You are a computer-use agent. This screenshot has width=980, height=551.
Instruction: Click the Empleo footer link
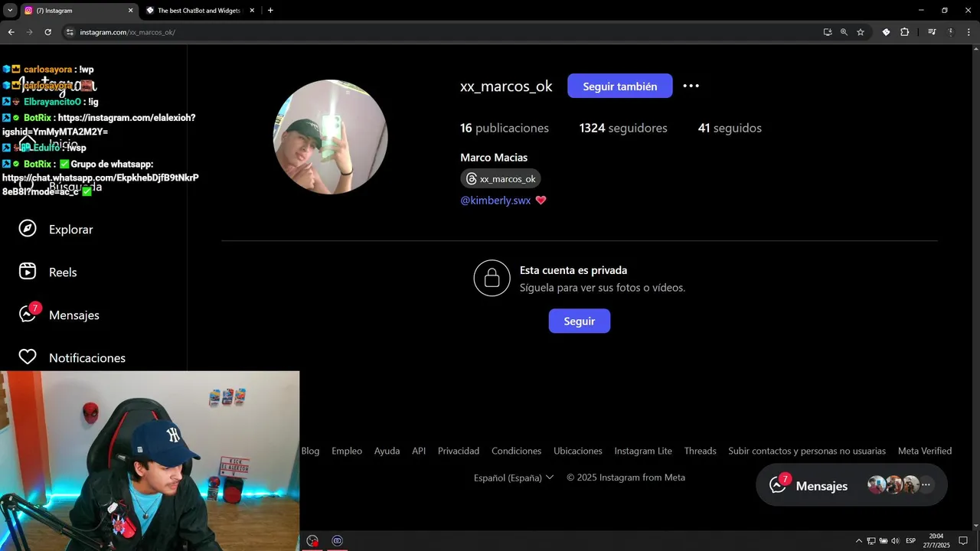(347, 451)
